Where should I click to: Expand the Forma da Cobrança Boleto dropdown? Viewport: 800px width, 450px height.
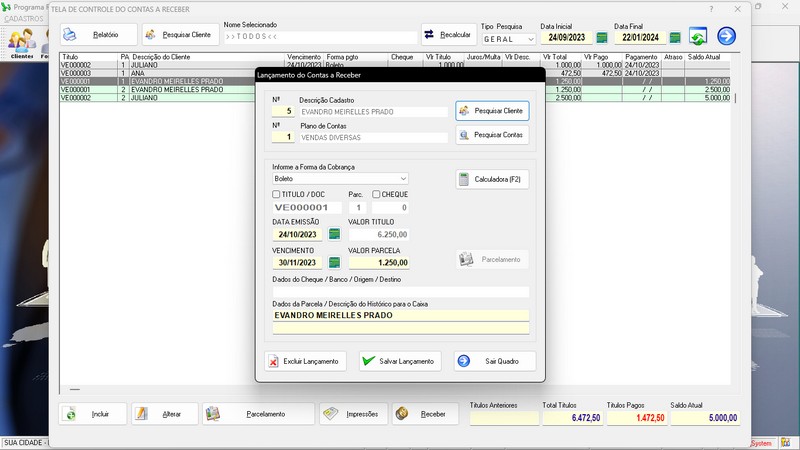pyautogui.click(x=402, y=179)
